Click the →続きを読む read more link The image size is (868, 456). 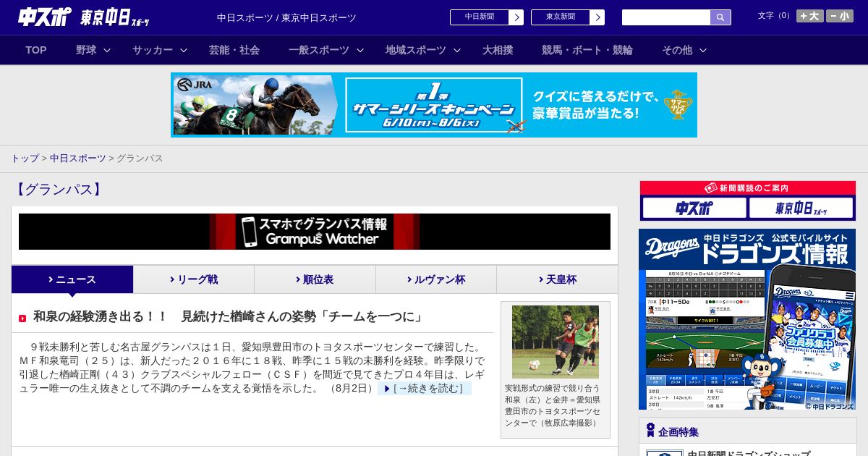tap(425, 389)
